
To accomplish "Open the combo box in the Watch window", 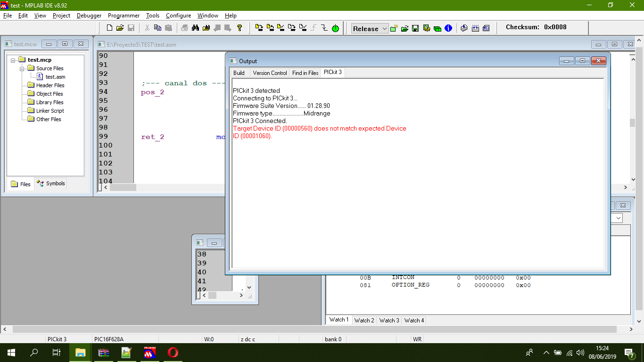I will click(618, 218).
